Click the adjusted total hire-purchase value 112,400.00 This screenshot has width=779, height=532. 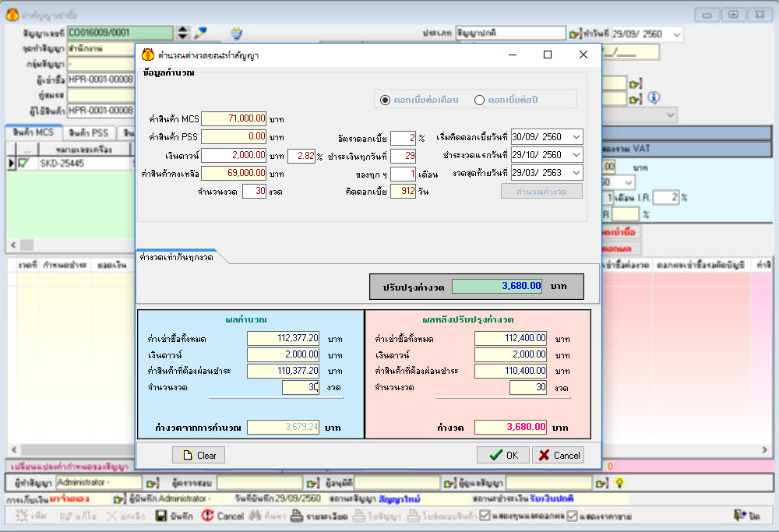[x=511, y=338]
